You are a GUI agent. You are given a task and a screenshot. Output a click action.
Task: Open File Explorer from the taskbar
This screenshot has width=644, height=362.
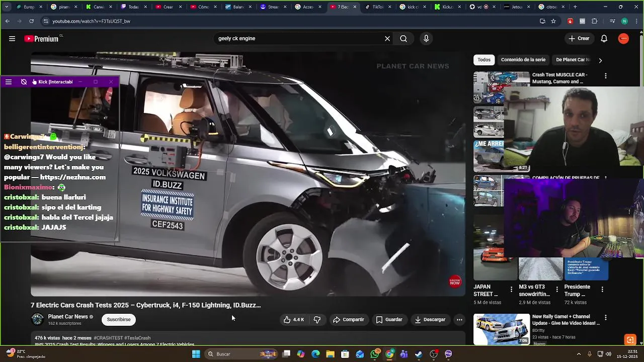(x=330, y=354)
